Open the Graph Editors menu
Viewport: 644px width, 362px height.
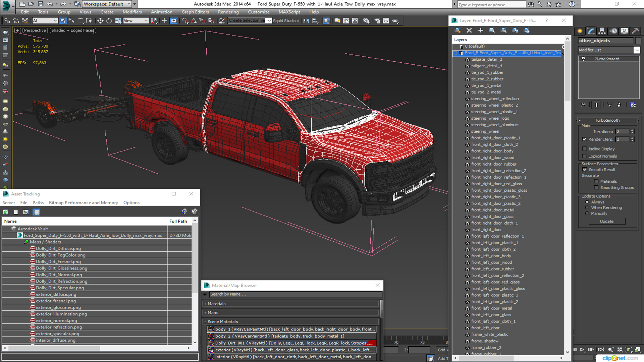click(x=195, y=12)
